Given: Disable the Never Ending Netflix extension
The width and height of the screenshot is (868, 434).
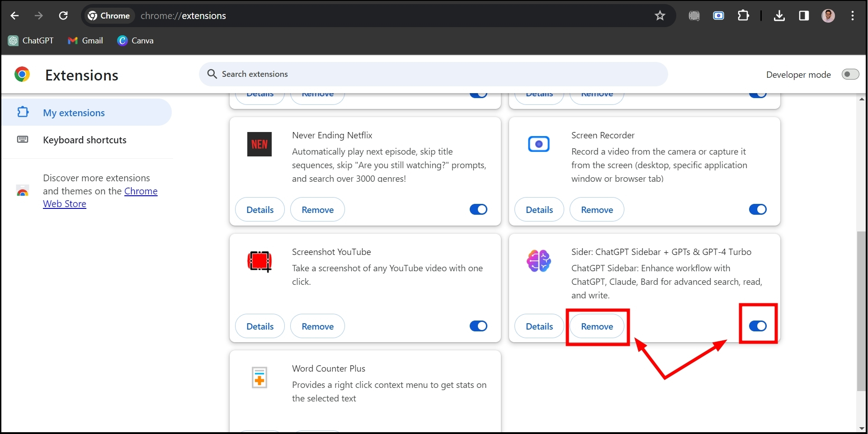Looking at the screenshot, I should [478, 209].
